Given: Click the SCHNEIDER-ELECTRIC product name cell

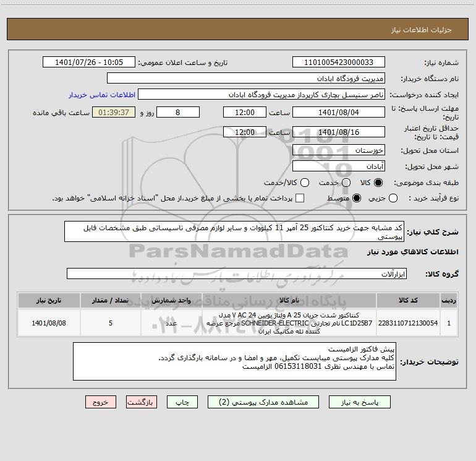Looking at the screenshot, I should (289, 323).
